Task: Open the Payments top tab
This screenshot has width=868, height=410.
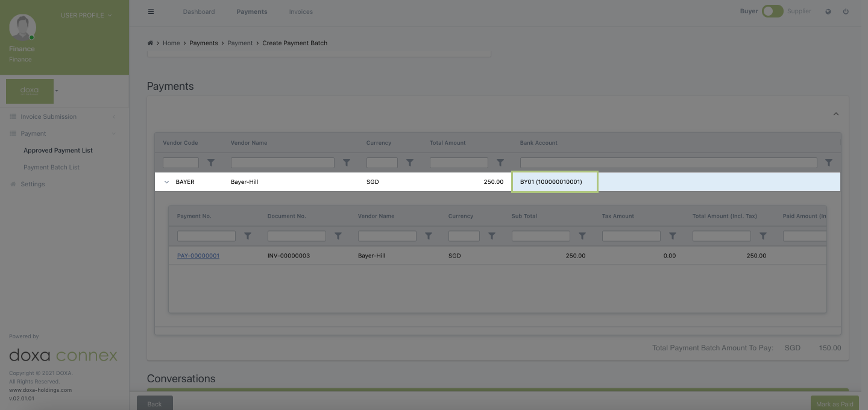Action: [252, 11]
